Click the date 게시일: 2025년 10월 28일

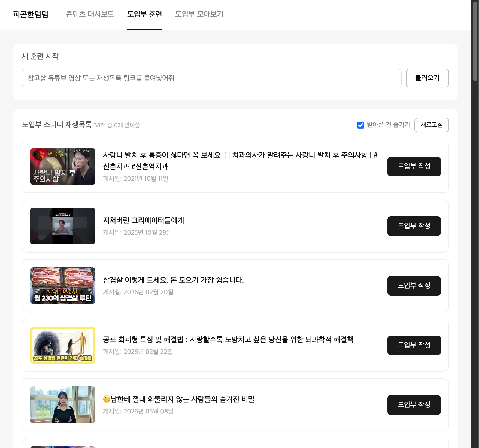click(137, 232)
